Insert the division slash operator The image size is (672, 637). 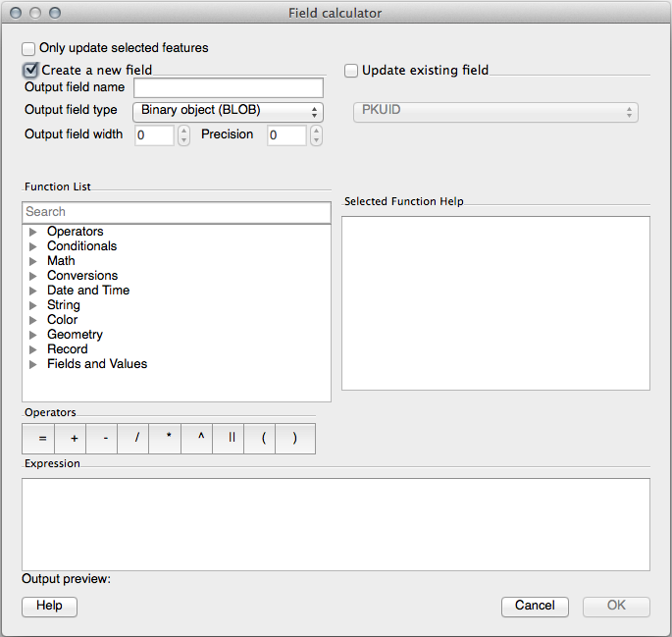coord(136,439)
